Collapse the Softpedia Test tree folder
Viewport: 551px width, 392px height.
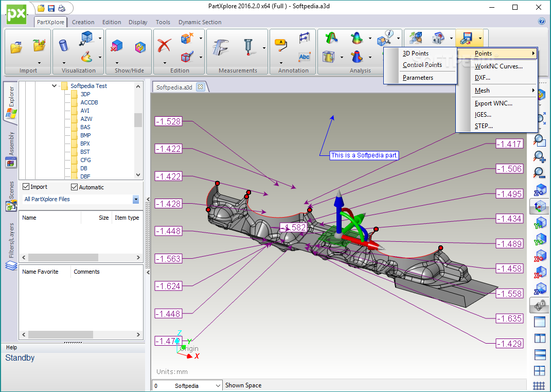[x=55, y=86]
